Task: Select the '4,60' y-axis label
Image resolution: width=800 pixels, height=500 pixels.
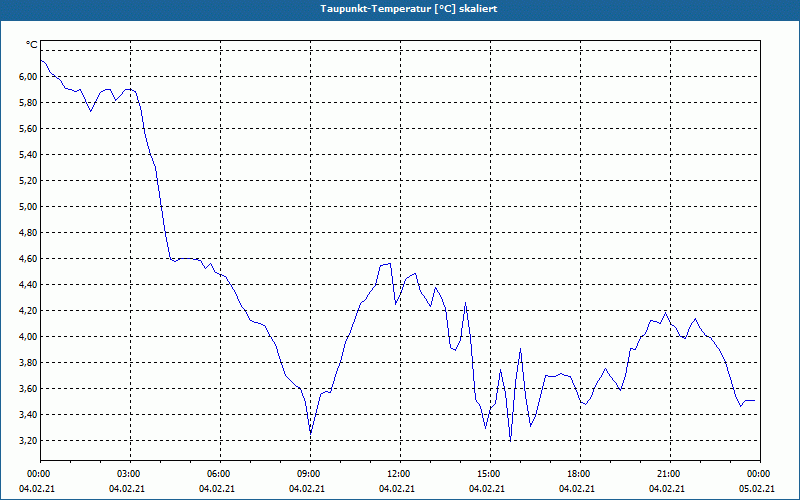Action: pos(29,259)
